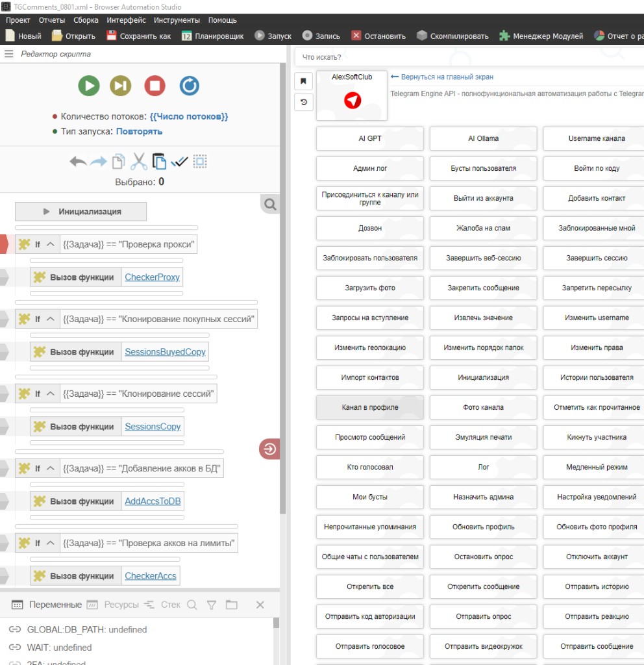644x665 pixels.
Task: Click the step-next playback button
Action: [120, 86]
